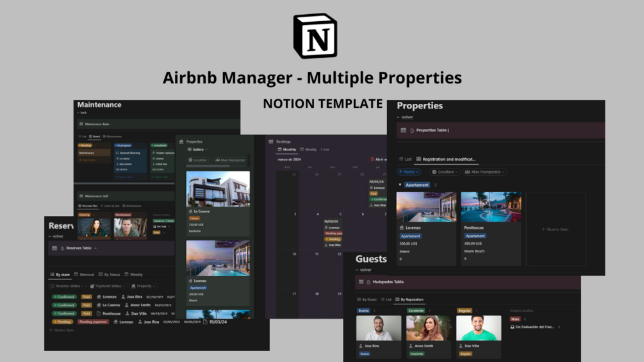Open Joss Rins guest photo

click(379, 328)
